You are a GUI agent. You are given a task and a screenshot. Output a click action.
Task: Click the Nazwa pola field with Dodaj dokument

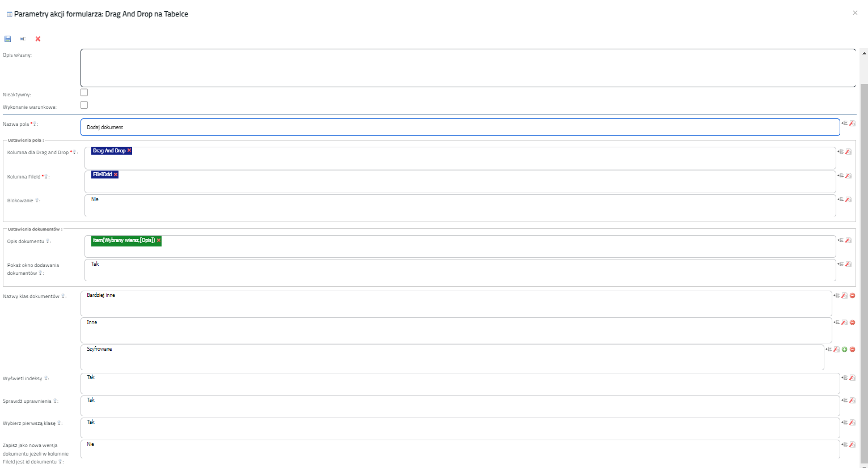(460, 127)
